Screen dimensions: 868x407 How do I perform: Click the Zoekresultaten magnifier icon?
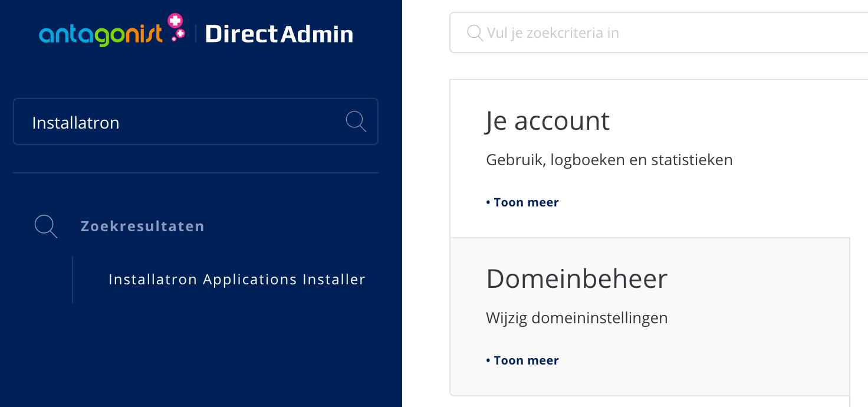46,227
